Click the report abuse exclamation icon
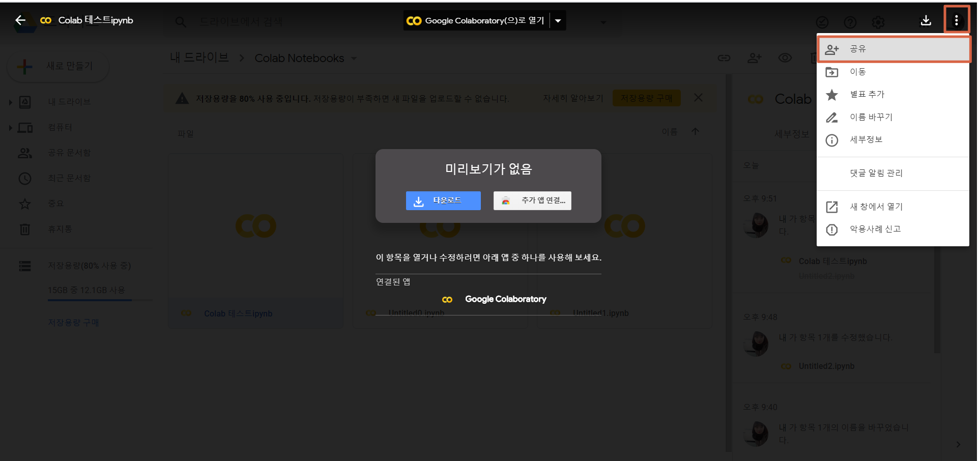 click(x=831, y=230)
